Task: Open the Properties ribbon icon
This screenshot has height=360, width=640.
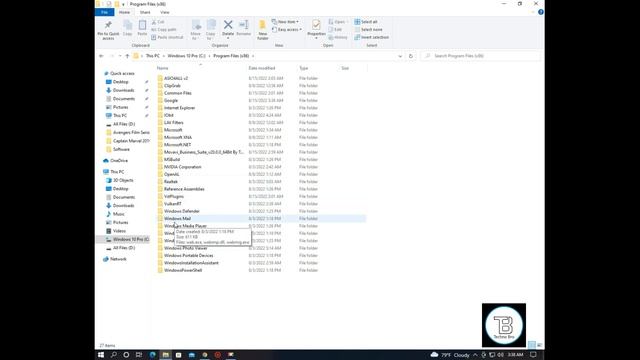Action: (316, 25)
